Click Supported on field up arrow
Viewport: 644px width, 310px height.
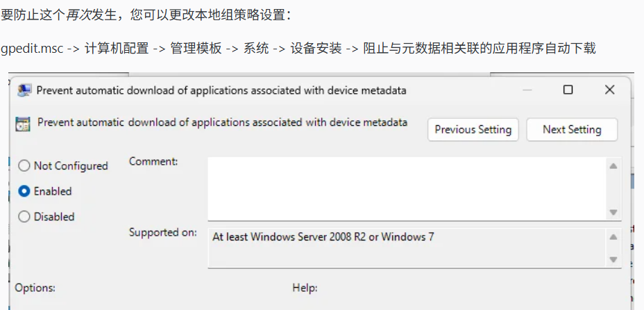(x=613, y=237)
